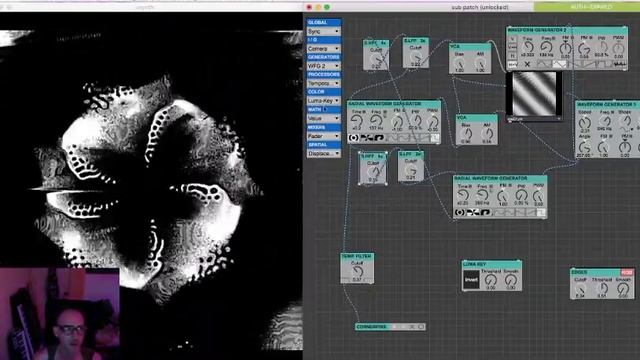Toggle the H button in Waveform Generator 2
This screenshot has width=640, height=360.
(513, 56)
